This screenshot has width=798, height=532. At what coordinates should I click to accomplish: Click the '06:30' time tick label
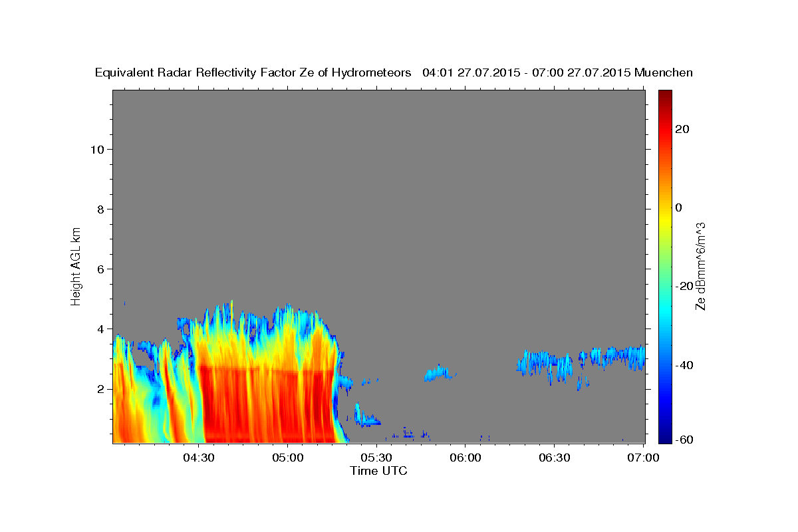pos(555,458)
